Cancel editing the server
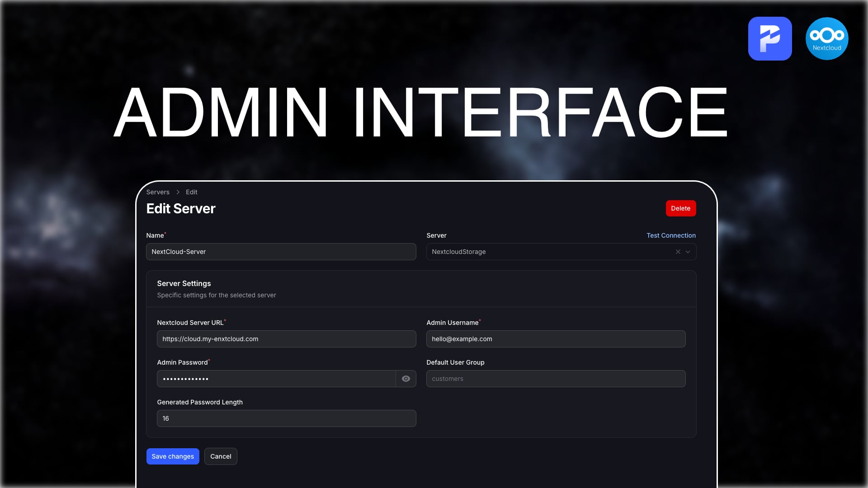The image size is (868, 488). point(221,456)
